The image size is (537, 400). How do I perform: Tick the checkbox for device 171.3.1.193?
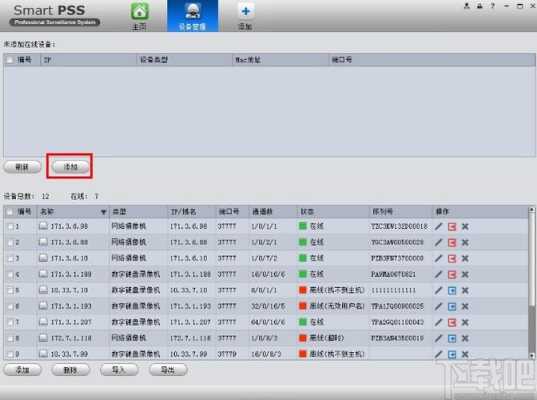coord(11,306)
